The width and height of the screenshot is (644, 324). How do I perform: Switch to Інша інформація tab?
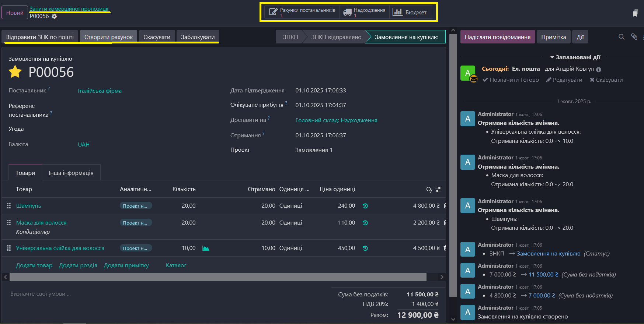click(x=71, y=173)
